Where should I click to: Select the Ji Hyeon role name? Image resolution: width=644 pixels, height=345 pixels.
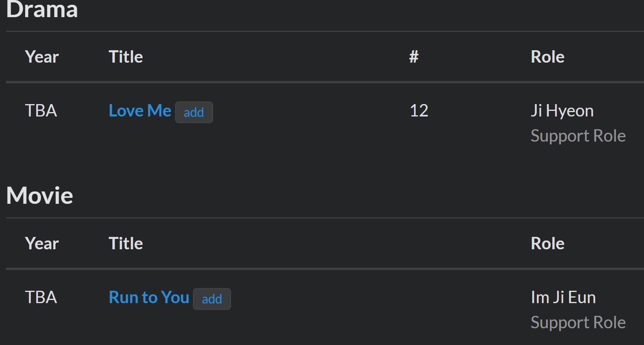562,110
